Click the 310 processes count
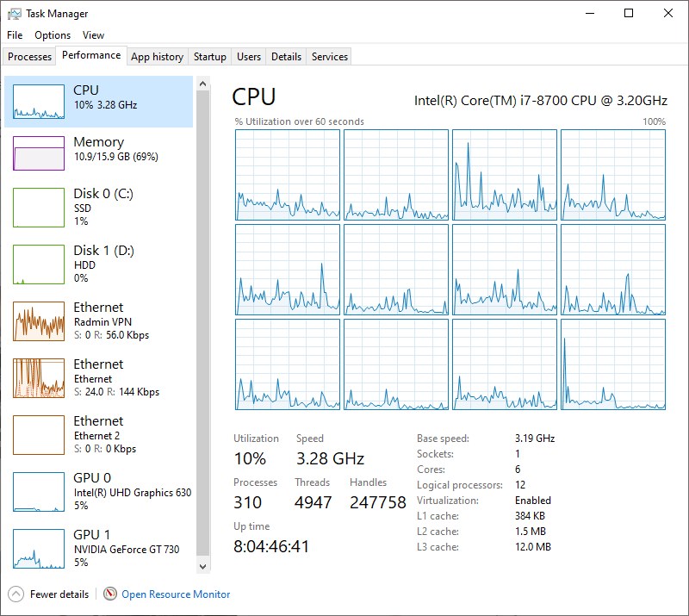 [x=248, y=502]
